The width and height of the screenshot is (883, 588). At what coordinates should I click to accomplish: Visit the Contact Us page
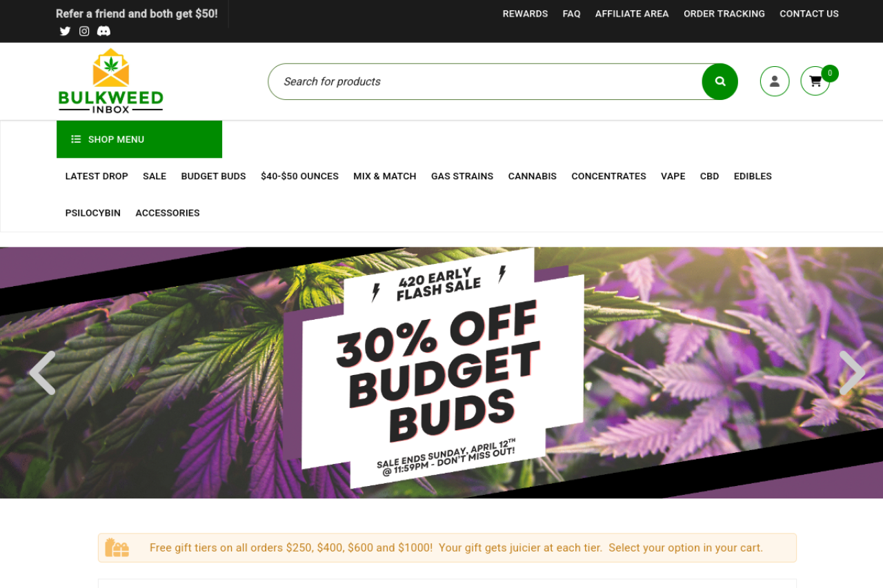(809, 14)
